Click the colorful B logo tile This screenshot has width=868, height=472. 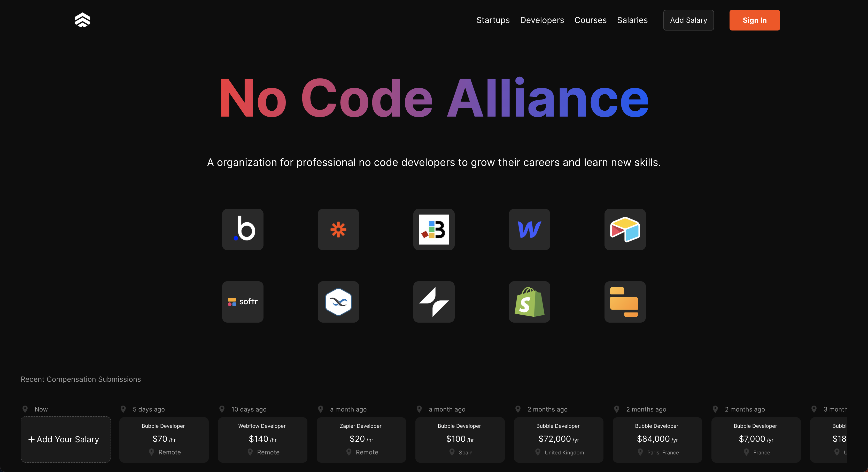click(434, 230)
